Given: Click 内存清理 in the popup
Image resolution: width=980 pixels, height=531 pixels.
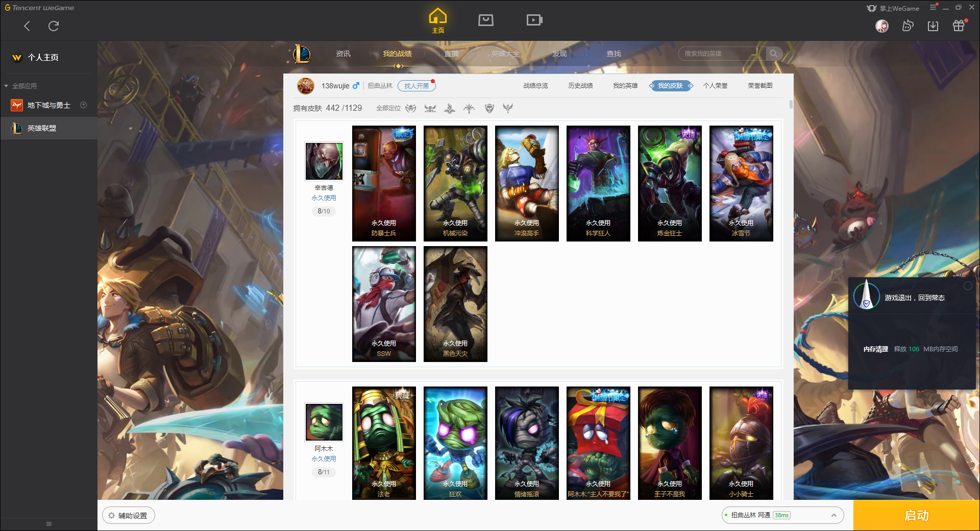Looking at the screenshot, I should click(876, 349).
